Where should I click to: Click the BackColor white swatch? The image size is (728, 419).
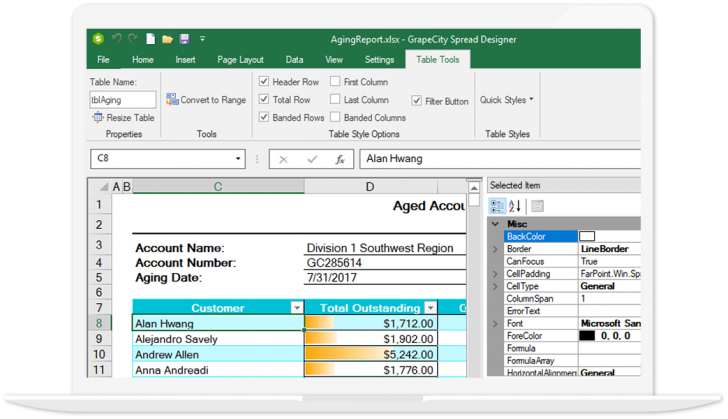pos(587,236)
